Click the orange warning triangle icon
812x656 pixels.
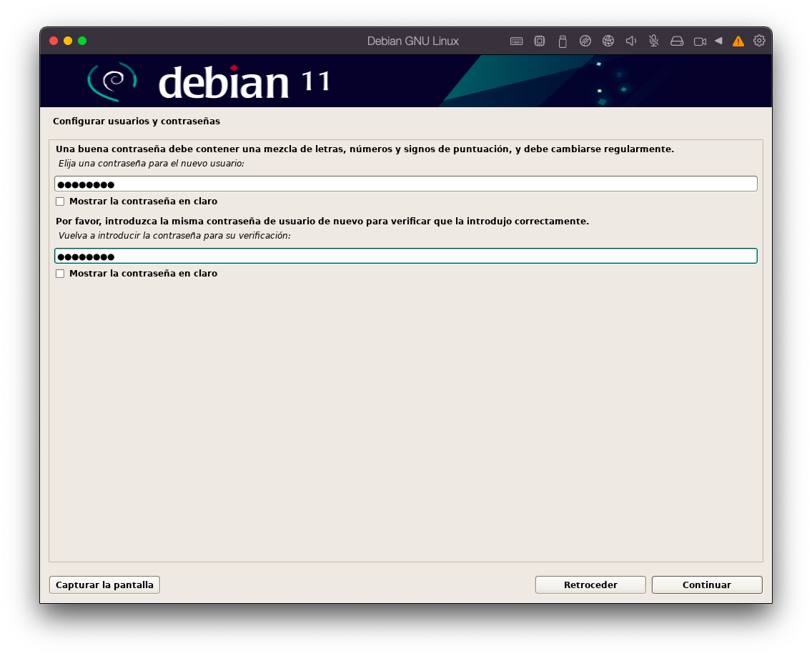pos(738,41)
